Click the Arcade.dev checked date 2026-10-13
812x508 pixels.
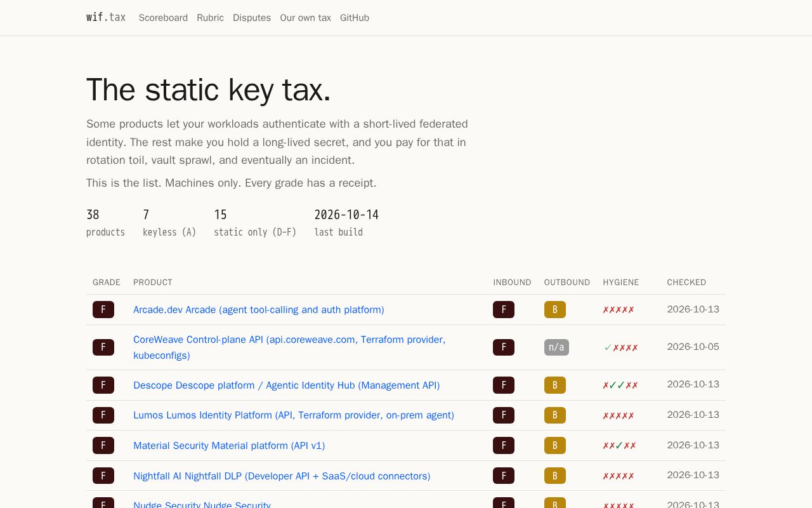693,309
